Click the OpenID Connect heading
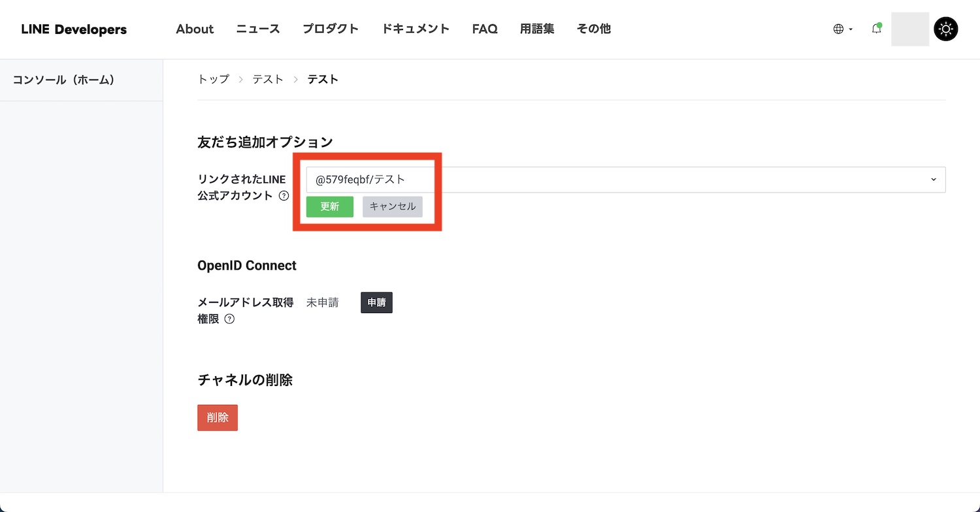 247,266
